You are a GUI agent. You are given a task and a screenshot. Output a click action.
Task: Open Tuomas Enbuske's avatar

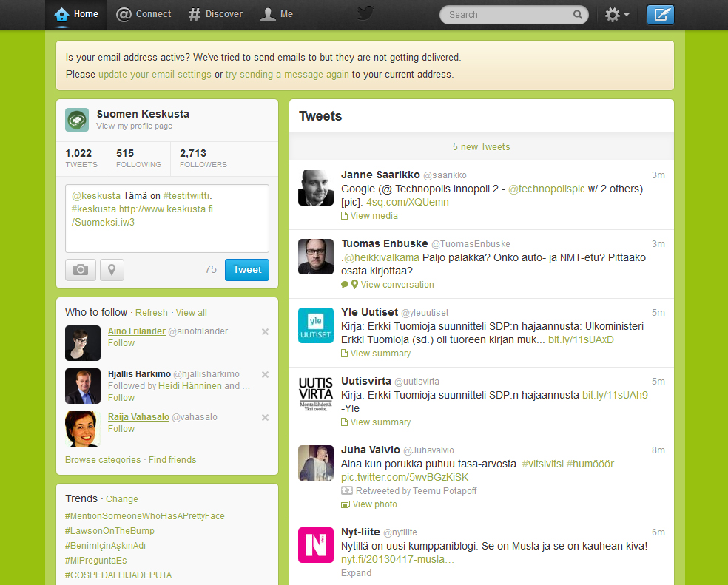pyautogui.click(x=316, y=257)
